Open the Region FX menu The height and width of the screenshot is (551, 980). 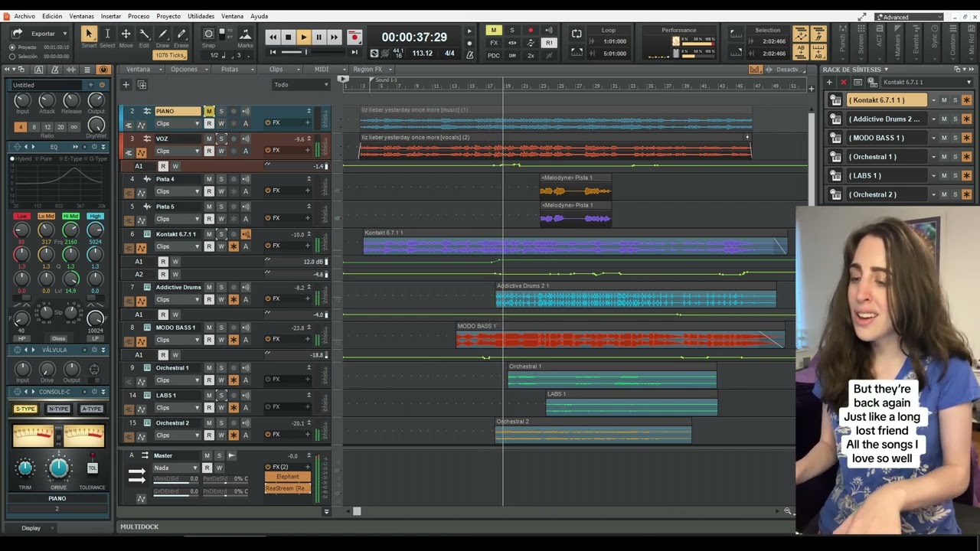pos(371,70)
